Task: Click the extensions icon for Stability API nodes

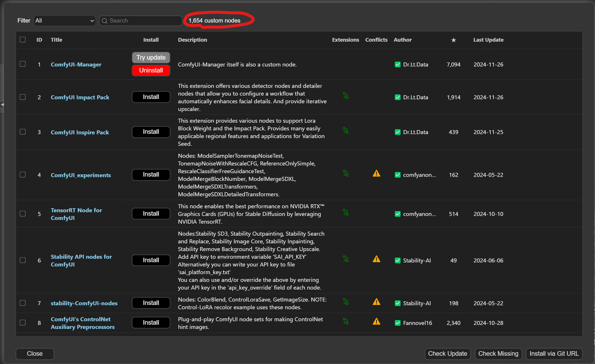Action: (346, 259)
